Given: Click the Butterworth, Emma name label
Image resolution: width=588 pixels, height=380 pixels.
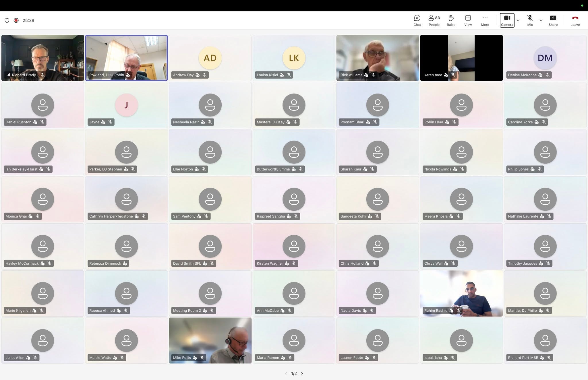Looking at the screenshot, I should 273,169.
